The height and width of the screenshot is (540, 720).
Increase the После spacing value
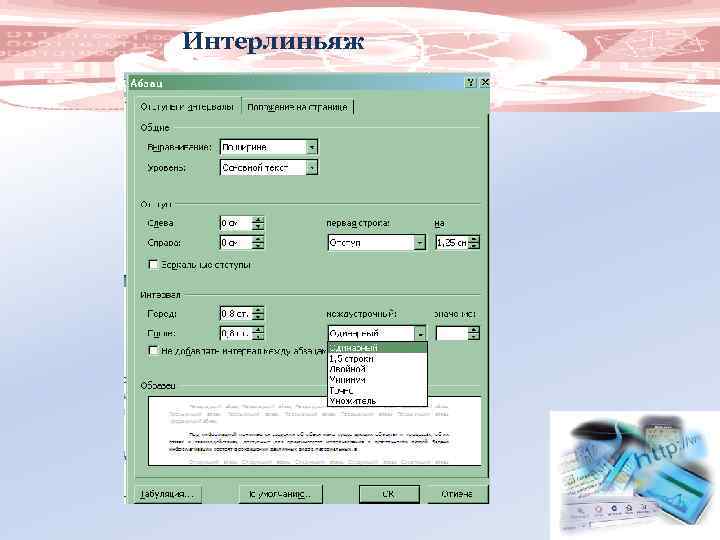click(258, 330)
